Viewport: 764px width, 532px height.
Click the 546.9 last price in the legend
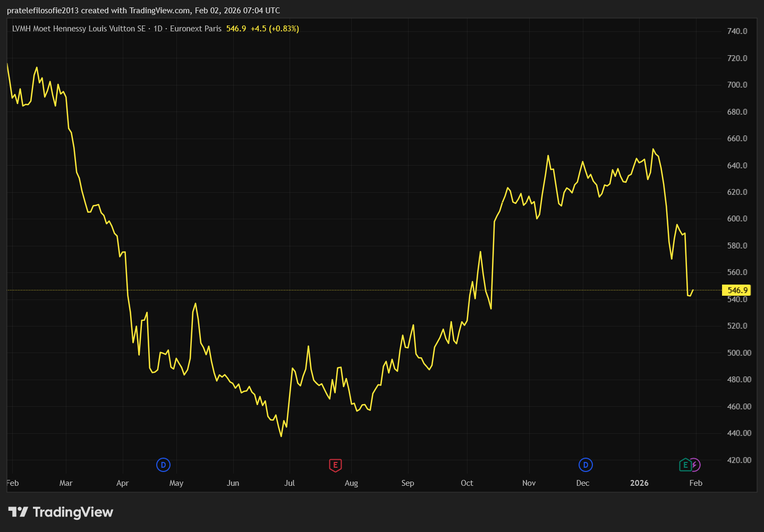[236, 29]
